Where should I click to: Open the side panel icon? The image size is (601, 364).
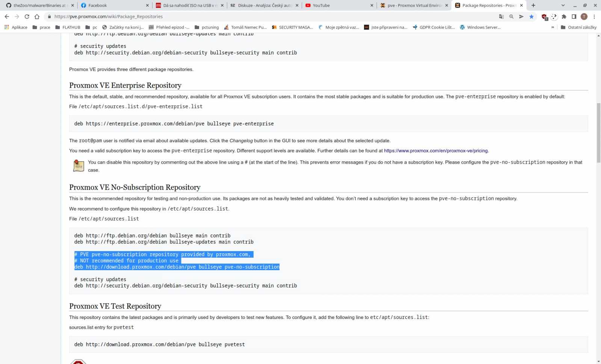[574, 17]
